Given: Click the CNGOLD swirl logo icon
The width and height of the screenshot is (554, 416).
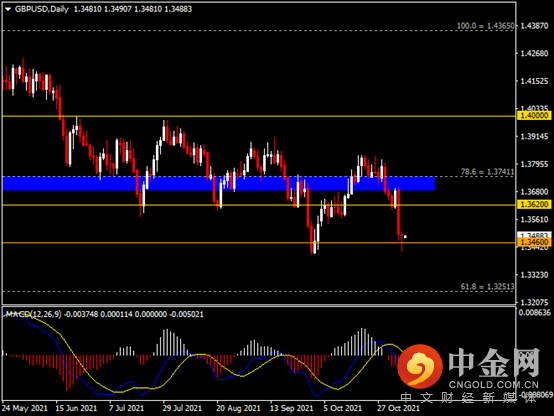Looking at the screenshot, I should pos(420,365).
